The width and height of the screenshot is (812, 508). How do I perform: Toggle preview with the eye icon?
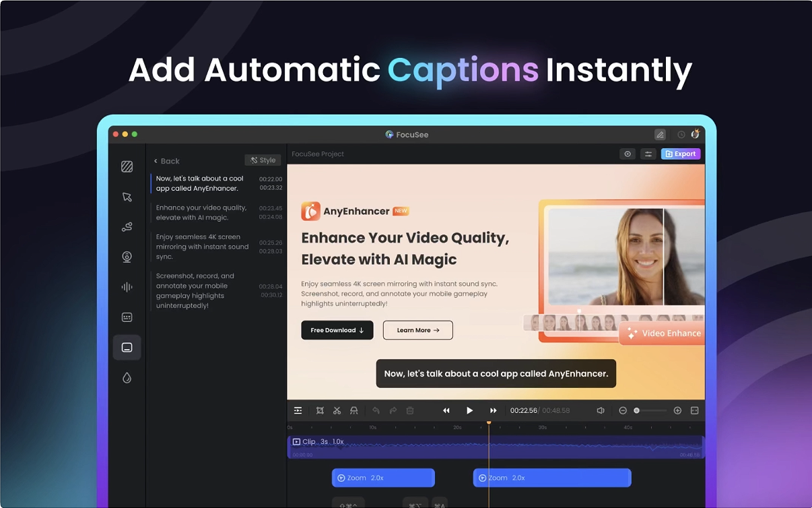pyautogui.click(x=628, y=154)
